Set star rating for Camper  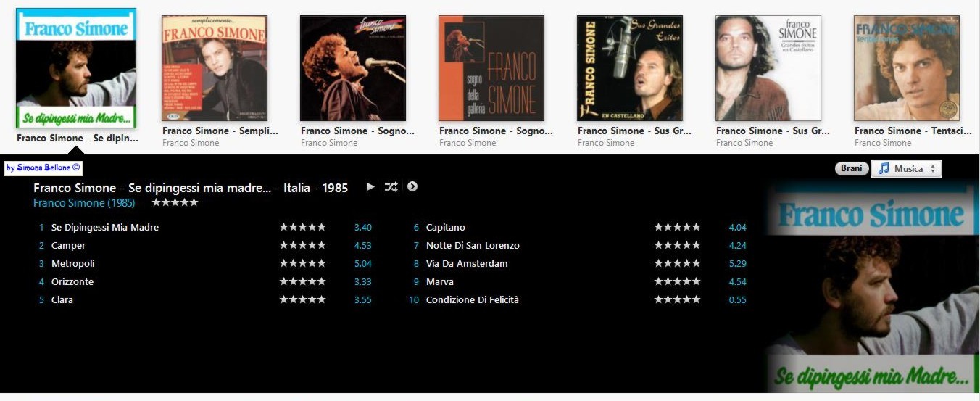click(302, 245)
